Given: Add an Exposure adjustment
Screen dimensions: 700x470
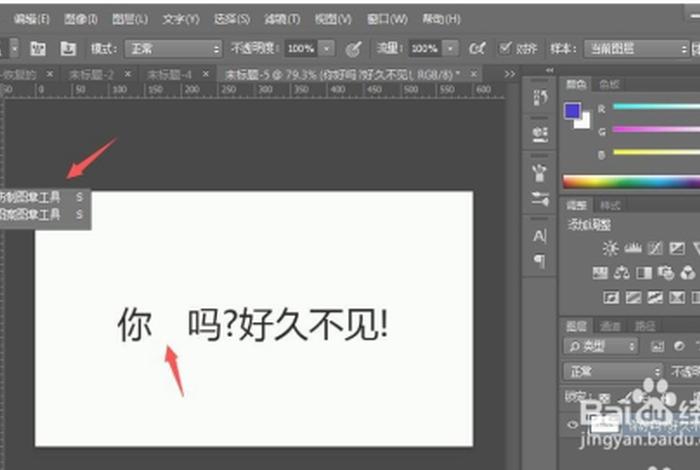Looking at the screenshot, I should [x=677, y=249].
